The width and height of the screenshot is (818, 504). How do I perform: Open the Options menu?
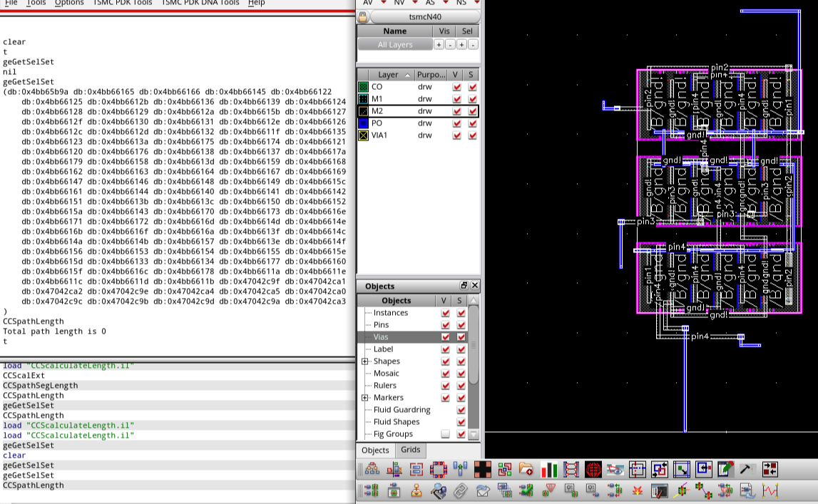pos(69,3)
